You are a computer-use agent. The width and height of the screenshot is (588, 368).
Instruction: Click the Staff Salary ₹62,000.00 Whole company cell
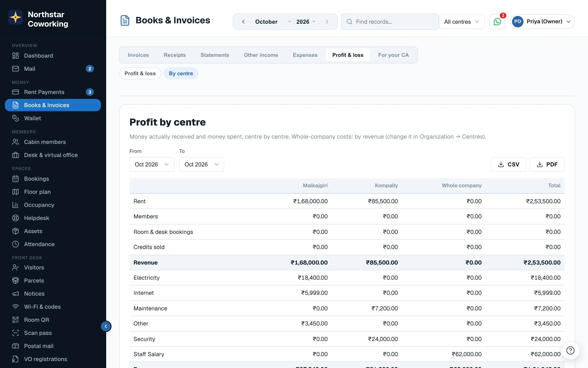coord(467,354)
